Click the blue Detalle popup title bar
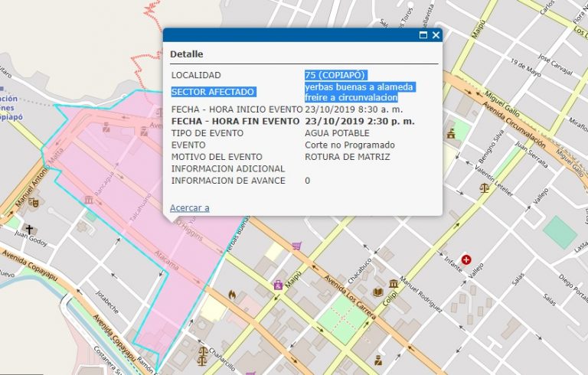Image resolution: width=588 pixels, height=375 pixels. (291, 35)
